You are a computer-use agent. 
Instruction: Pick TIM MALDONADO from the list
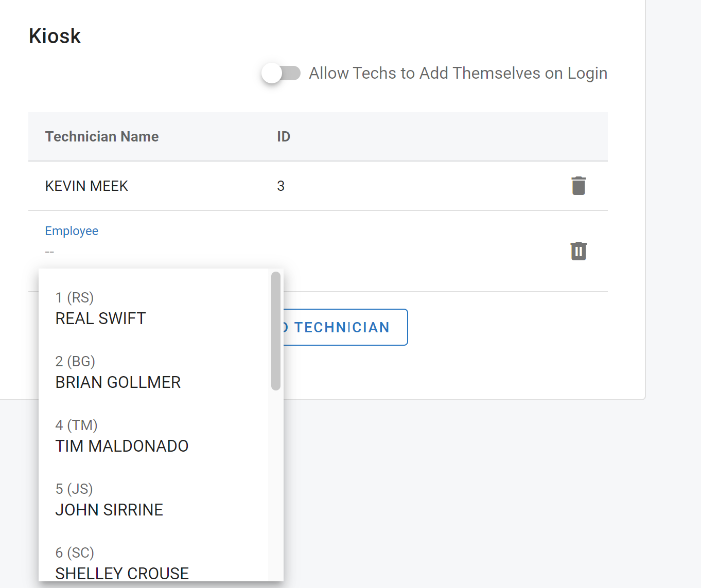(x=121, y=446)
